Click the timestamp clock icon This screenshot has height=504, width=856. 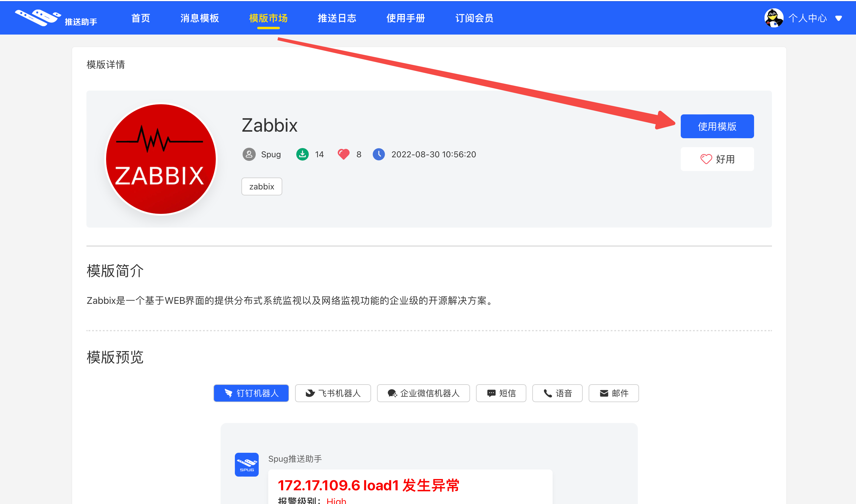[x=378, y=154]
